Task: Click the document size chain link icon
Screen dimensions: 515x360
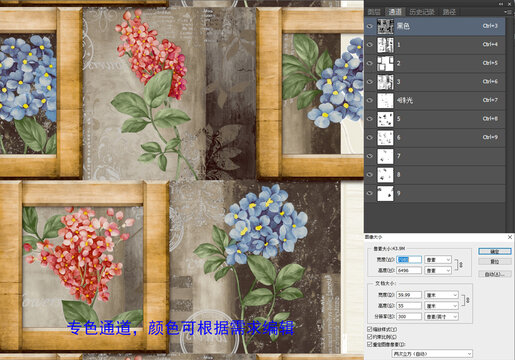Action: pyautogui.click(x=467, y=300)
